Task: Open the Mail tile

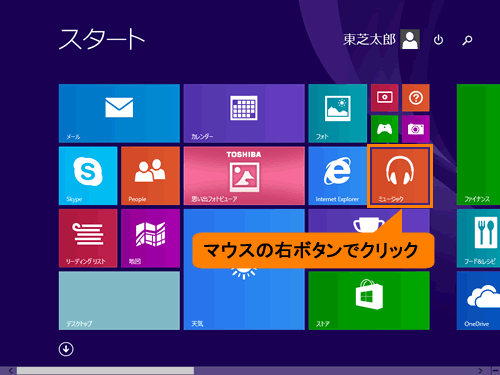Action: click(119, 113)
